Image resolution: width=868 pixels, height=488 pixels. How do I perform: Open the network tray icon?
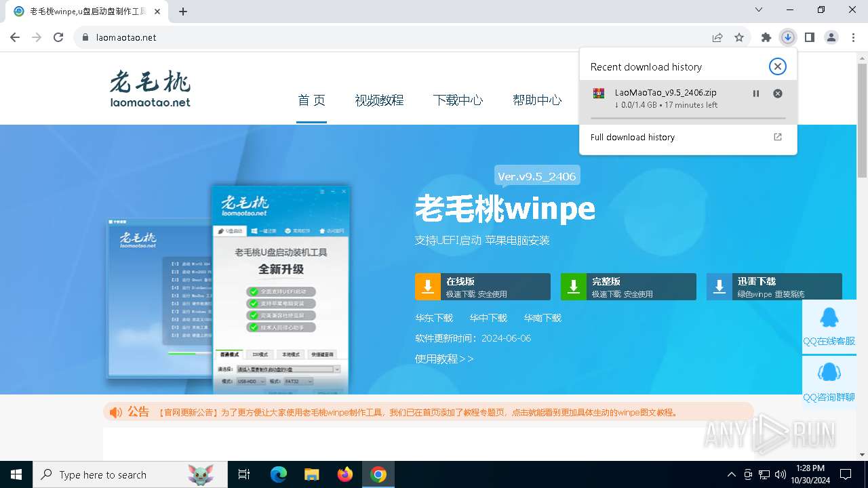[764, 474]
